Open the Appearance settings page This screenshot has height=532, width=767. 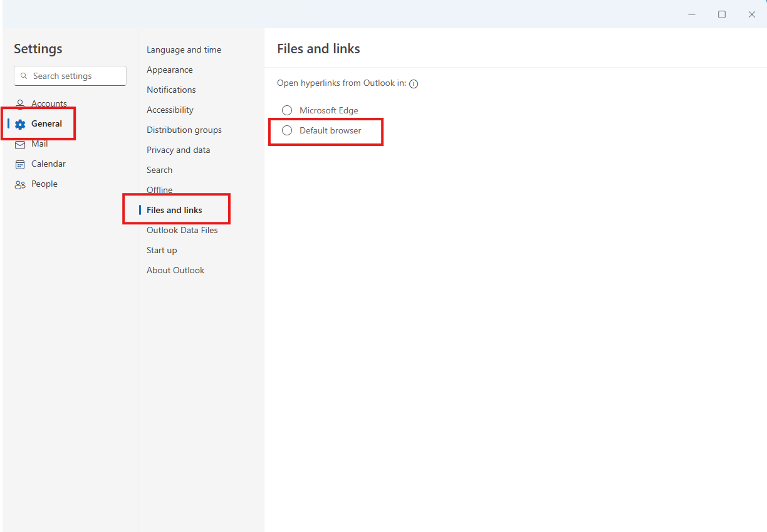click(169, 70)
